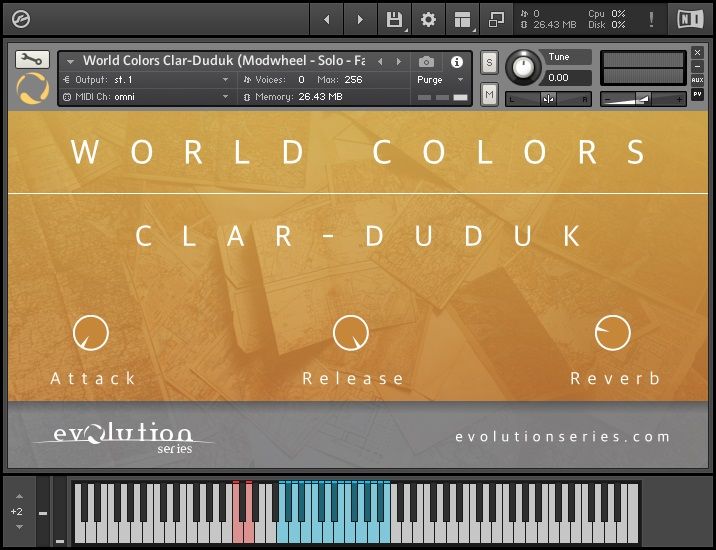This screenshot has height=550, width=716.
Task: Go to previous instrument with left arrow in top bar
Action: [x=326, y=20]
